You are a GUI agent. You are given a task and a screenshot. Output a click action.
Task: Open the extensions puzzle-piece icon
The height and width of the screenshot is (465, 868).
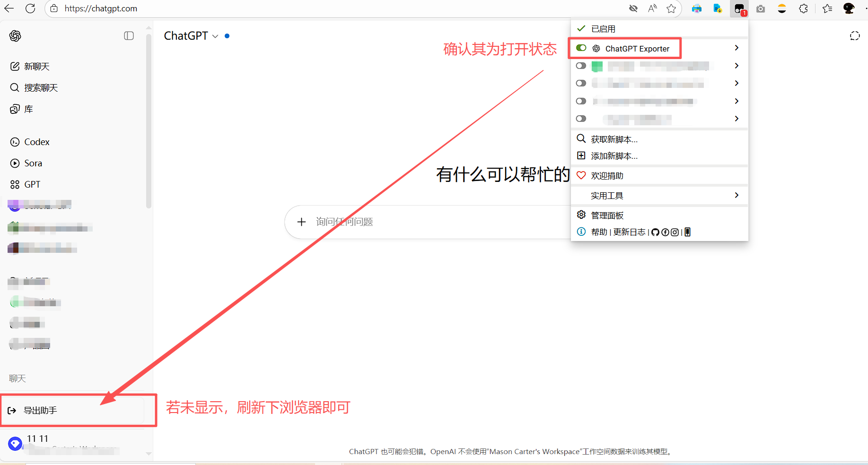tap(804, 9)
